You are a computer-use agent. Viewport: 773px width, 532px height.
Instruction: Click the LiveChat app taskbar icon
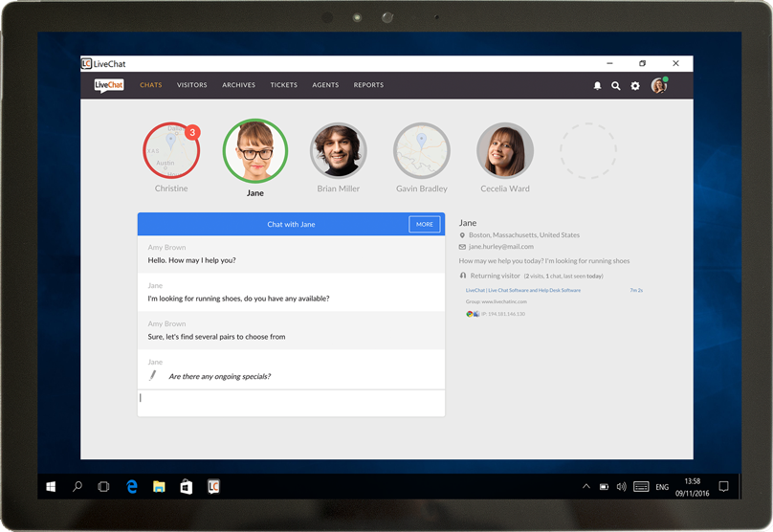213,487
